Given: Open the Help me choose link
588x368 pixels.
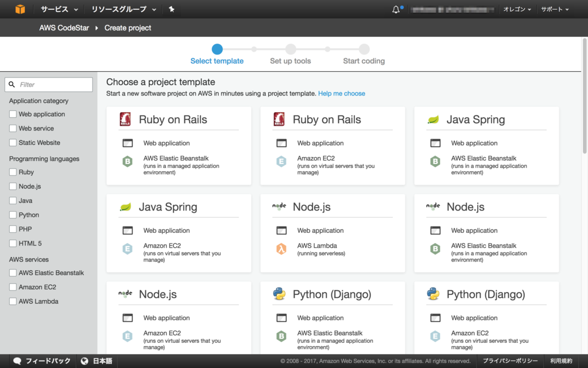Looking at the screenshot, I should pyautogui.click(x=342, y=94).
